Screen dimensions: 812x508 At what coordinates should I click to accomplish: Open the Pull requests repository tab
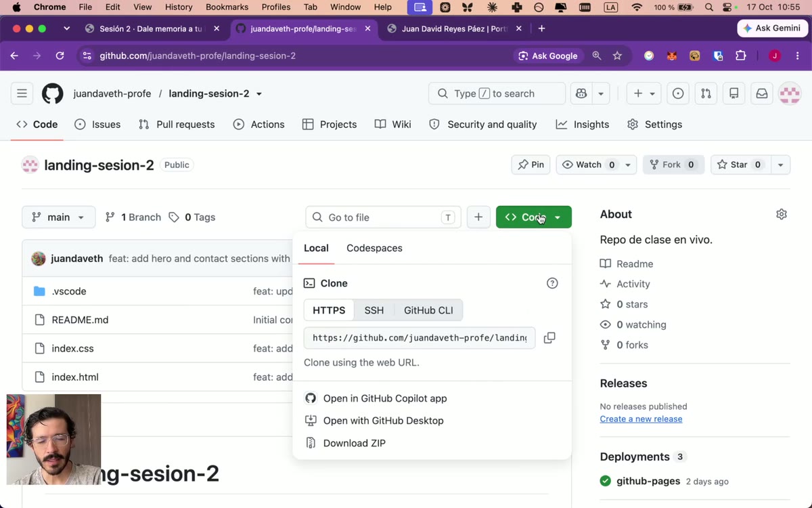pyautogui.click(x=176, y=125)
